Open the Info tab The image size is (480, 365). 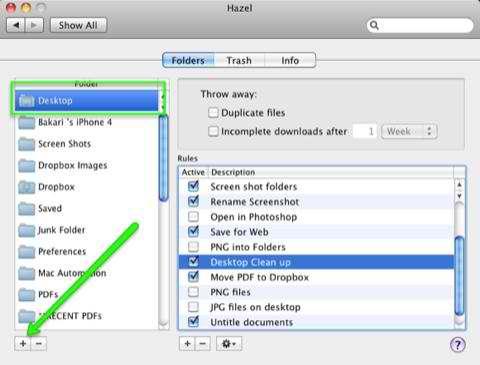[290, 60]
